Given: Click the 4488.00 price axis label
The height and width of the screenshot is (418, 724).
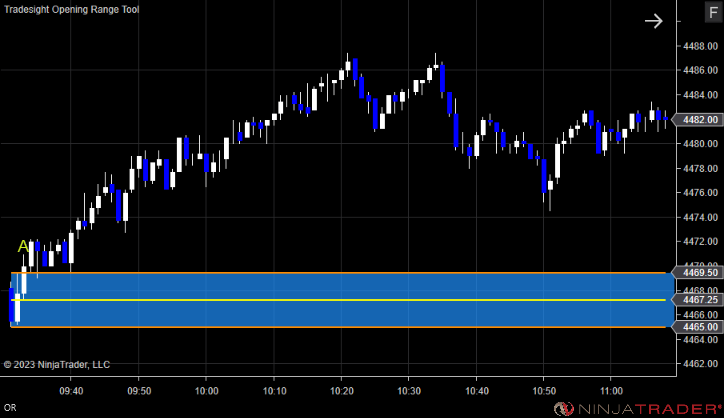Looking at the screenshot, I should (x=700, y=46).
